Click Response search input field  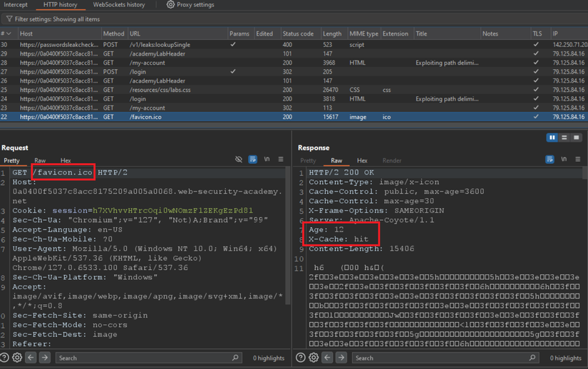click(445, 358)
